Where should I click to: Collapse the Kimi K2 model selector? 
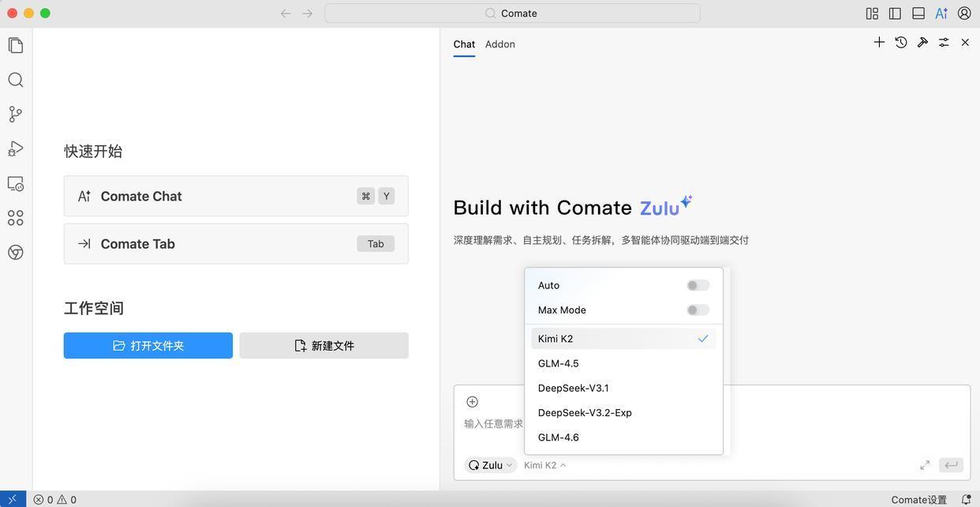pyautogui.click(x=545, y=465)
